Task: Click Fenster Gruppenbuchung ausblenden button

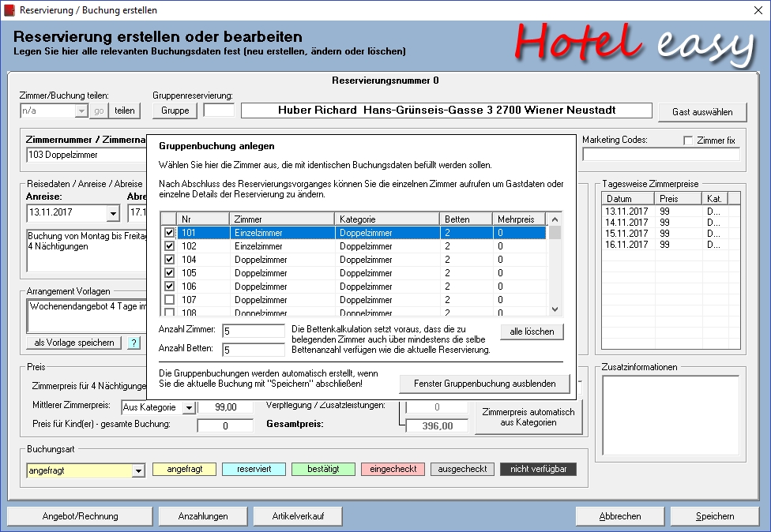Action: [x=484, y=384]
